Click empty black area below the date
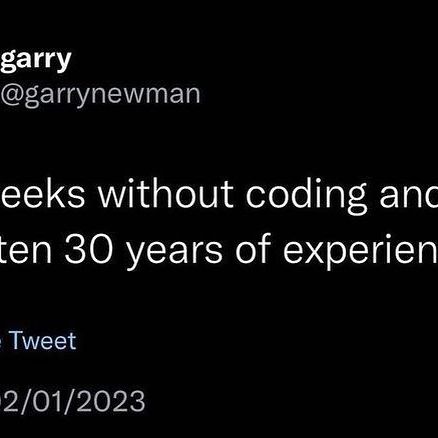The width and height of the screenshot is (438, 438). [x=217, y=427]
